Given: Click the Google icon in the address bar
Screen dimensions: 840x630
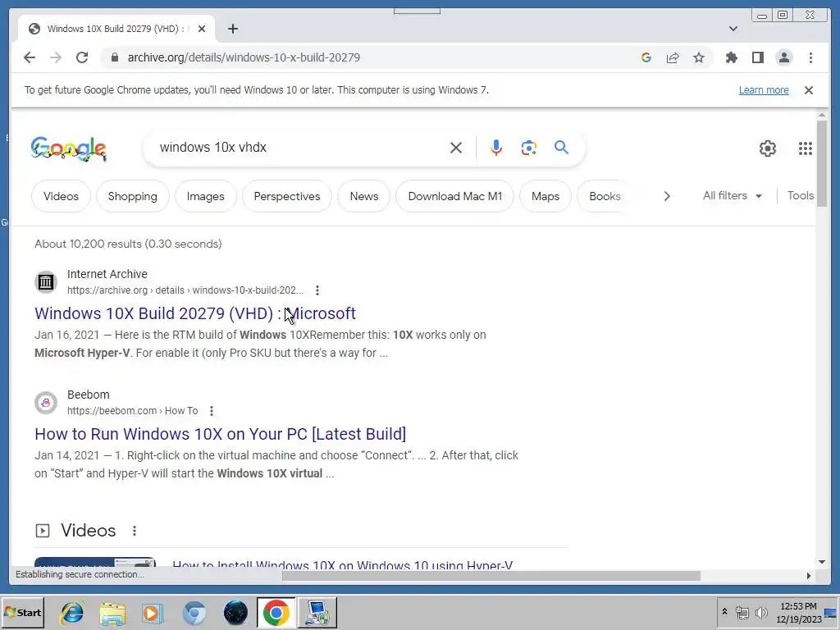Looking at the screenshot, I should 646,57.
